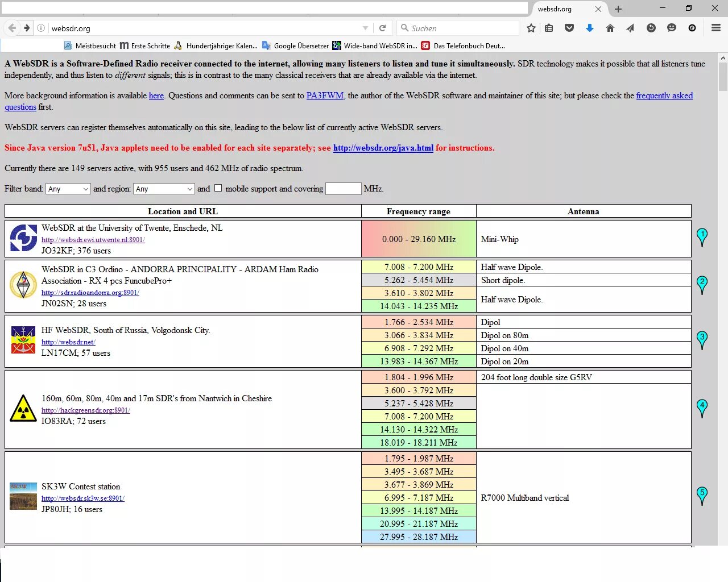Select map marker 1 for Twente WebSDR
The height and width of the screenshot is (582, 728).
[x=702, y=238]
